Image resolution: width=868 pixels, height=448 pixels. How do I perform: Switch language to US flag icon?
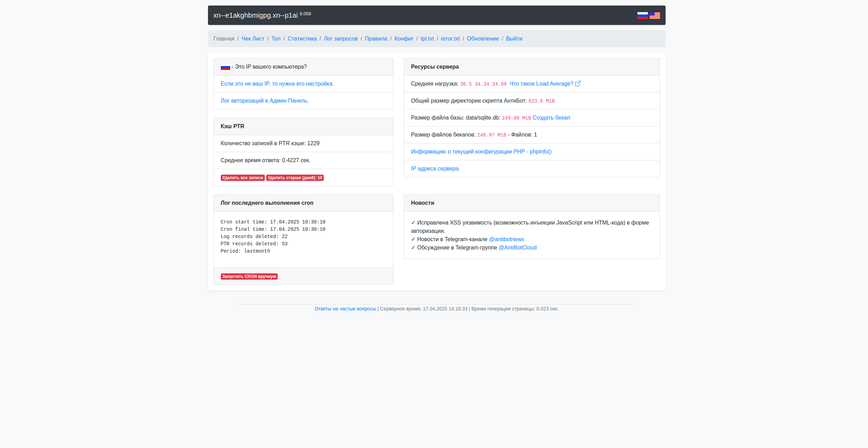click(x=654, y=16)
